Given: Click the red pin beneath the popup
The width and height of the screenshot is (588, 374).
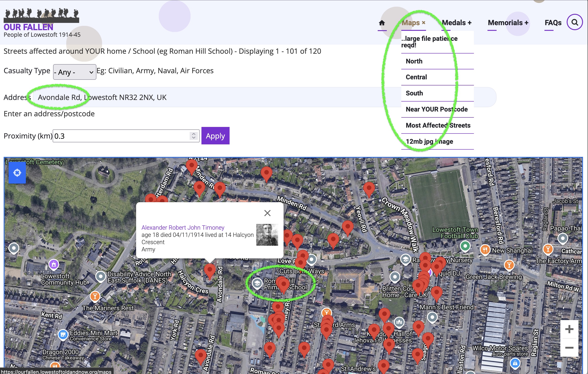Looking at the screenshot, I should (x=210, y=271).
